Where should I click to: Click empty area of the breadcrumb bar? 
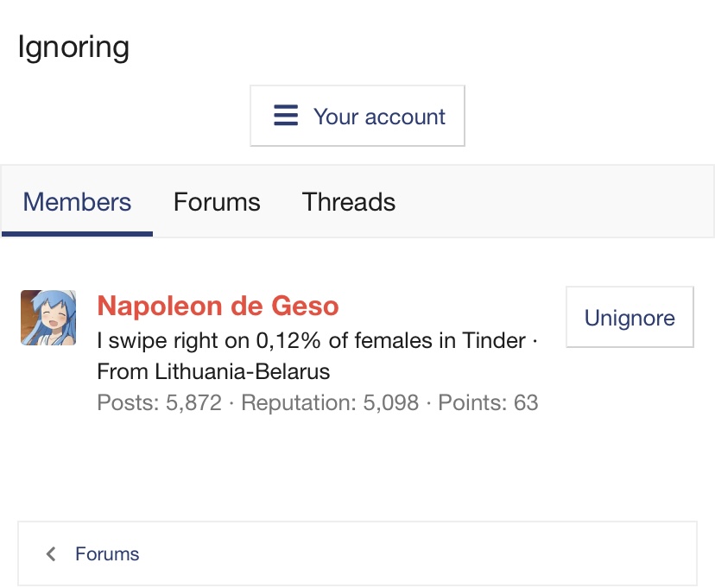coord(414,554)
